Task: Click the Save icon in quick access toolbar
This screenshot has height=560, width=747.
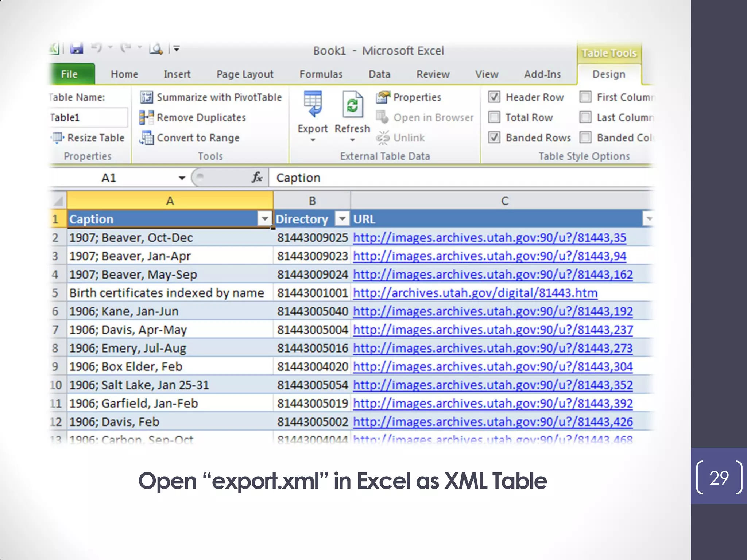Action: (77, 48)
